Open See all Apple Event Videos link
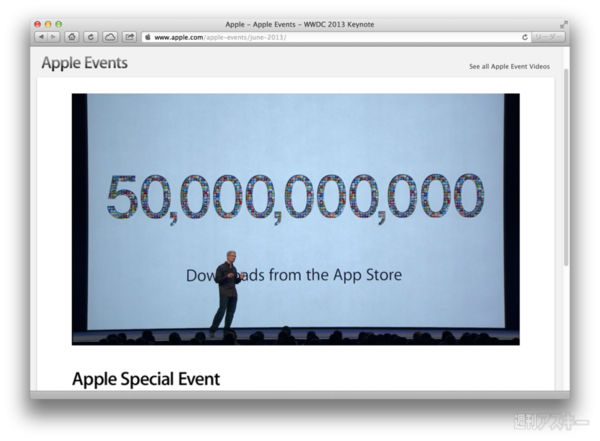Screen dimensions: 600x441 (x=509, y=67)
